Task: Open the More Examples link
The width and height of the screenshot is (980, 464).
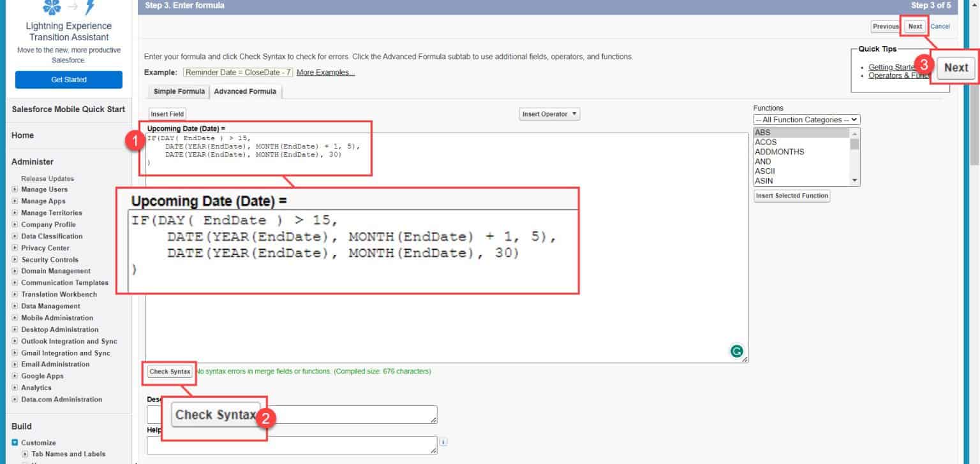Action: 326,72
